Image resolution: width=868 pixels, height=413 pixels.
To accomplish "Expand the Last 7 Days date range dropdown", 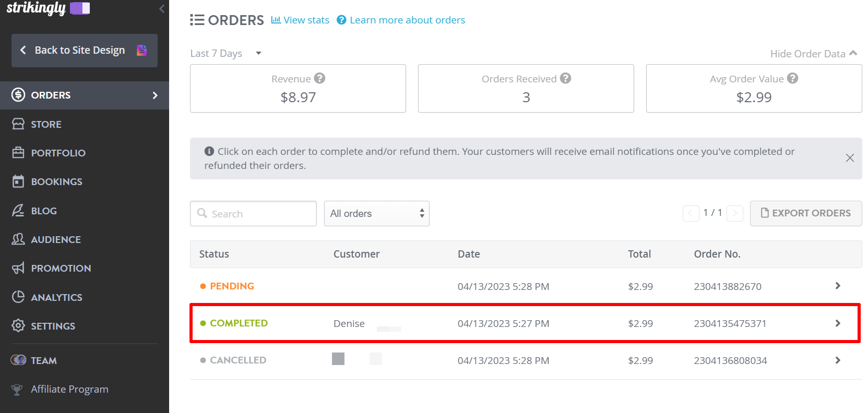I will 226,53.
